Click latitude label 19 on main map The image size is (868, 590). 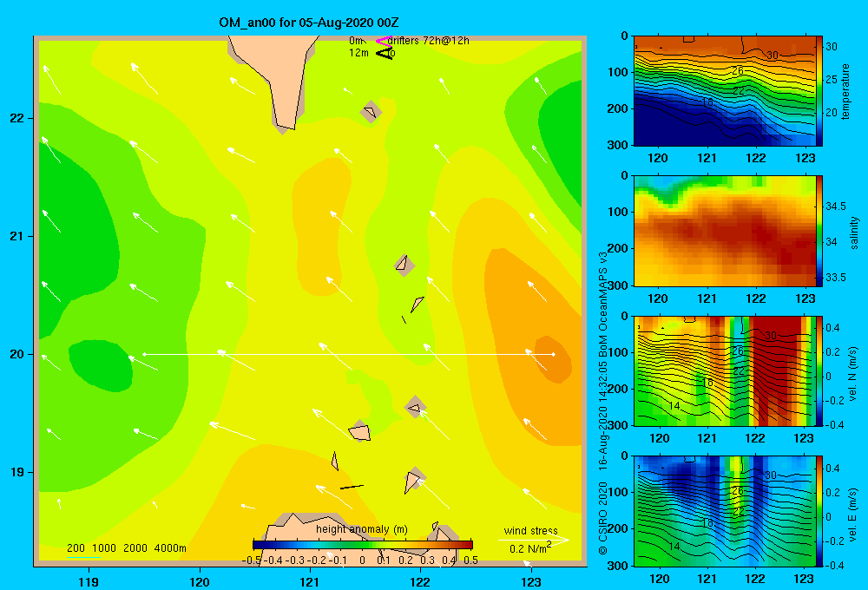coord(16,472)
